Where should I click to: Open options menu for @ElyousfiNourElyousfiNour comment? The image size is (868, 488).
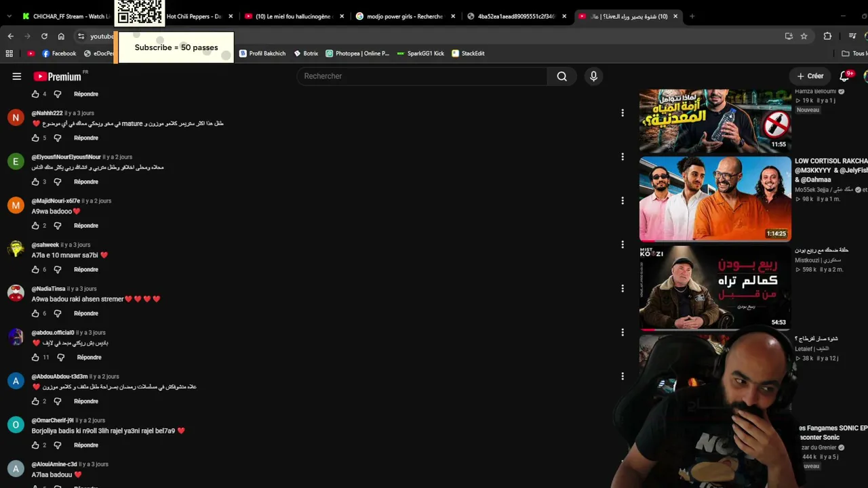pos(623,157)
